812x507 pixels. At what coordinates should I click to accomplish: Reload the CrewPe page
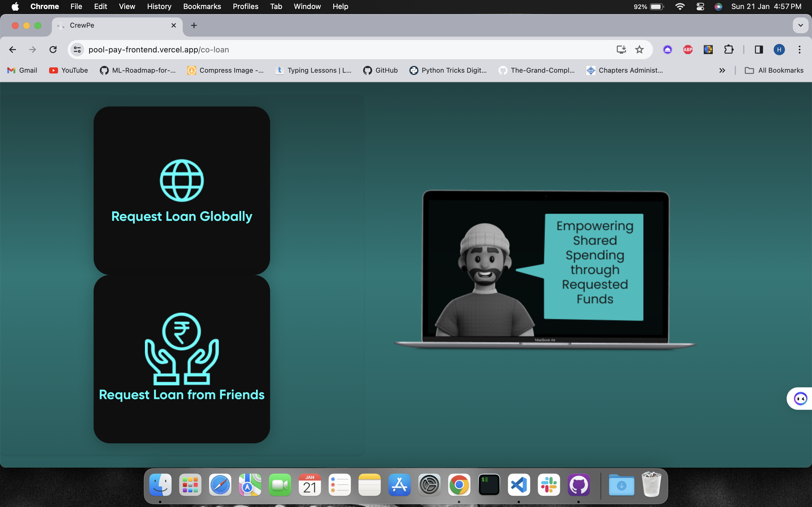[53, 50]
